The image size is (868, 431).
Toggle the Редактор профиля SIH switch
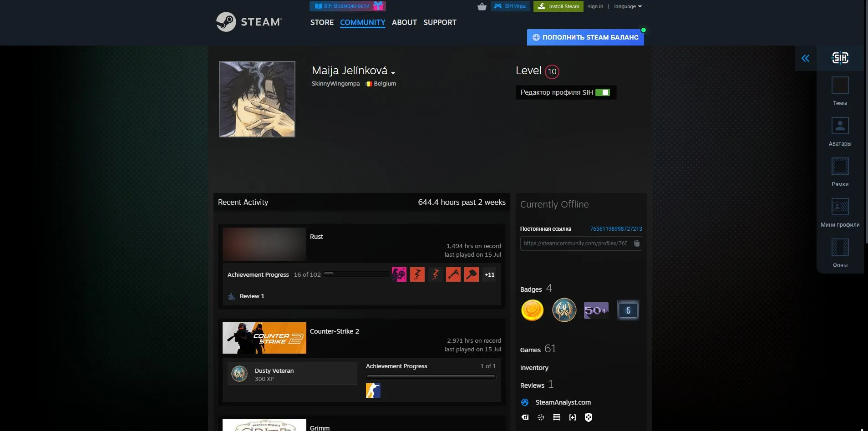point(603,92)
